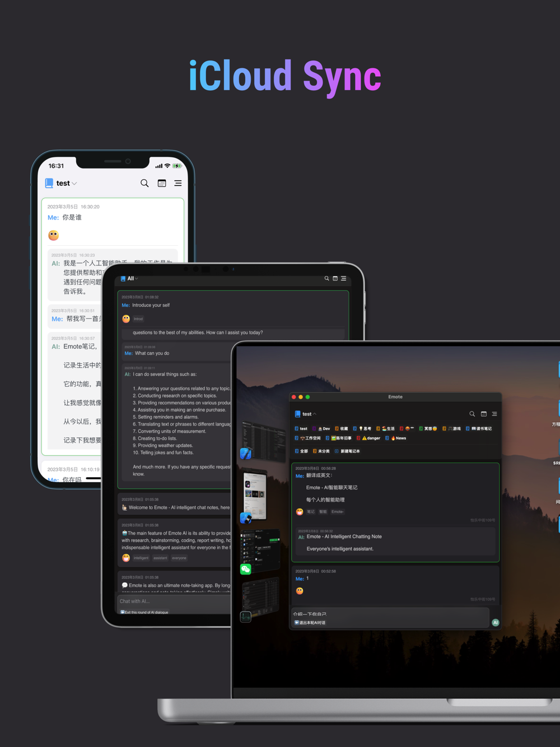Open search on the iPad screen
Viewport: 560px width, 747px height.
coord(327,278)
